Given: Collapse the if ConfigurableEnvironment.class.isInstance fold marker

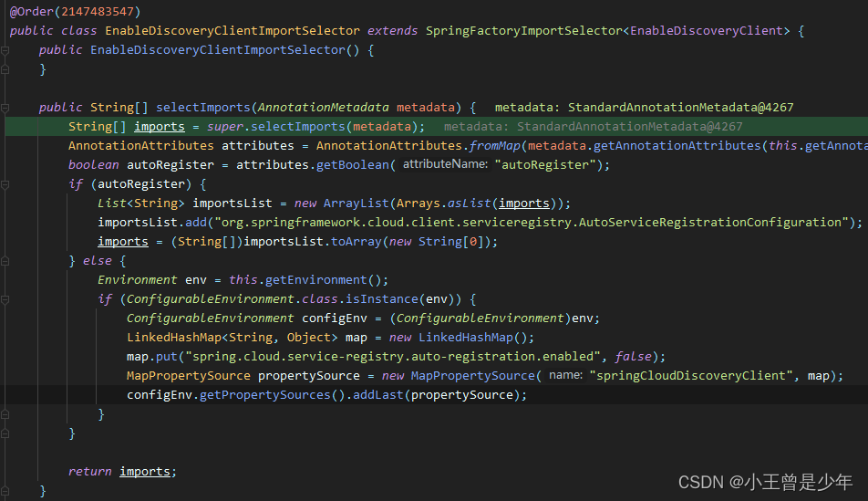Looking at the screenshot, I should [5, 299].
